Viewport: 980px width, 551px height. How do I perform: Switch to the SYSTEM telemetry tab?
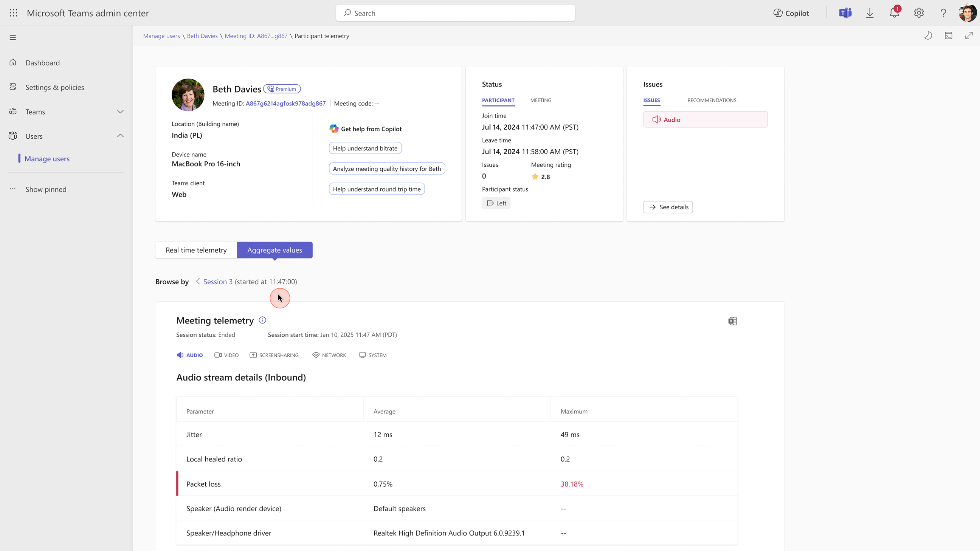pos(373,355)
